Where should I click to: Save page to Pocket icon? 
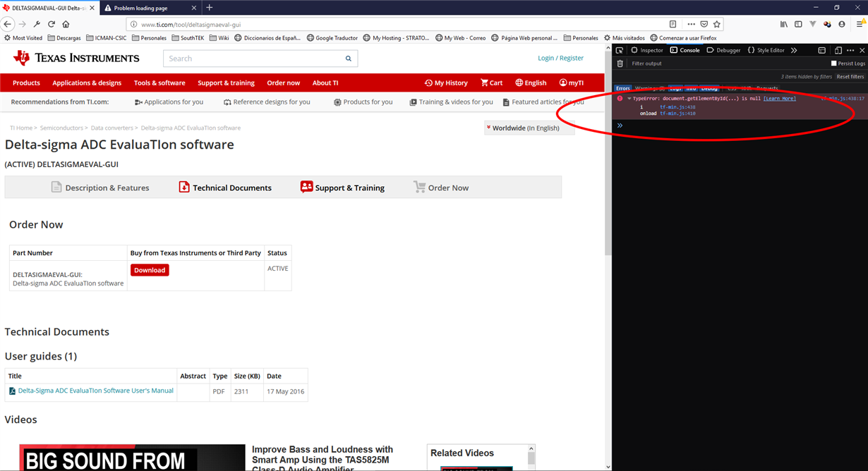tap(704, 24)
